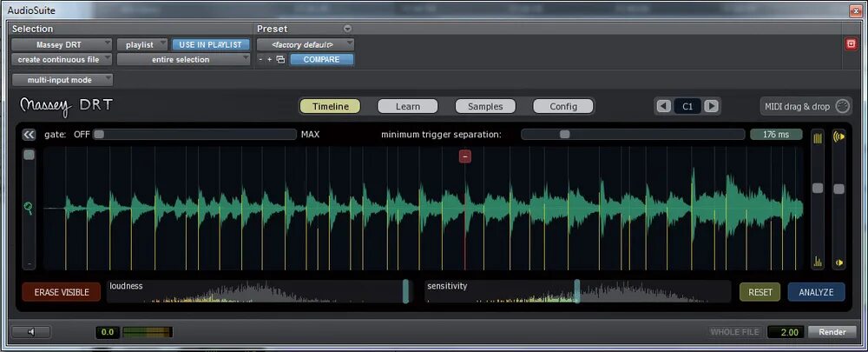The height and width of the screenshot is (352, 868).
Task: Click the rightmost vertical volume slider handle
Action: click(x=839, y=189)
